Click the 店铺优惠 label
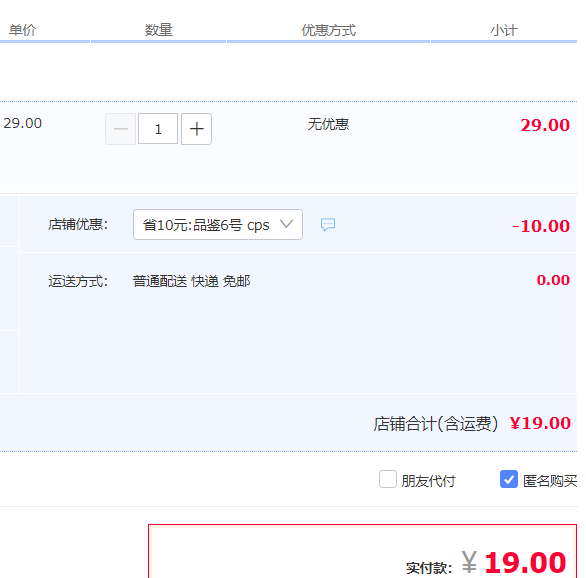Viewport: 586px width, 578px height. tap(78, 225)
